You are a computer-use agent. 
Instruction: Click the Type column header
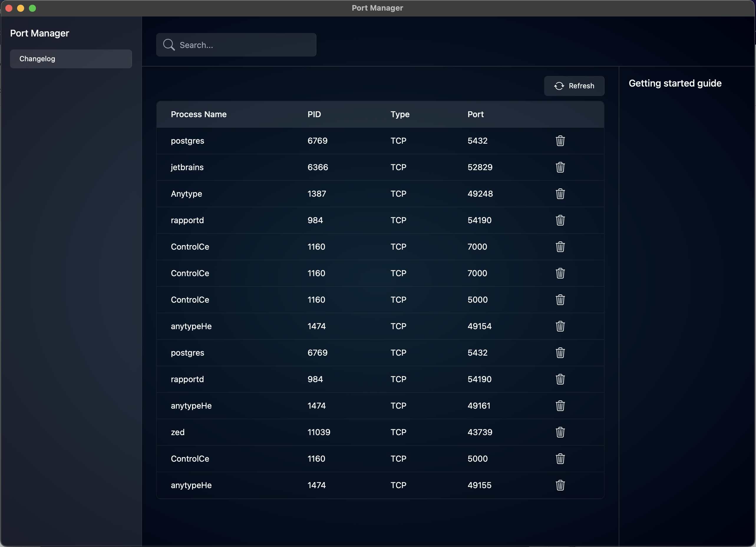pyautogui.click(x=400, y=114)
